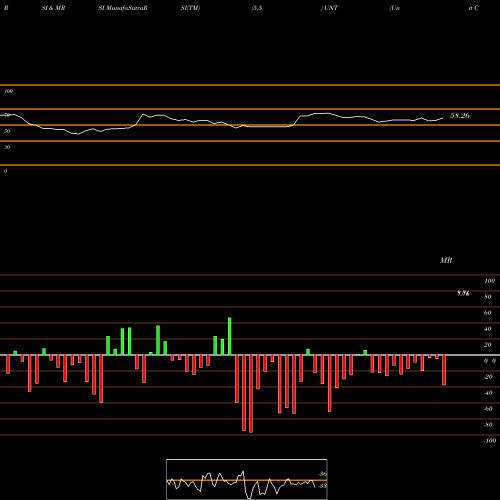
Task: Click the -60 label on MR axis
Action: coord(488,409)
